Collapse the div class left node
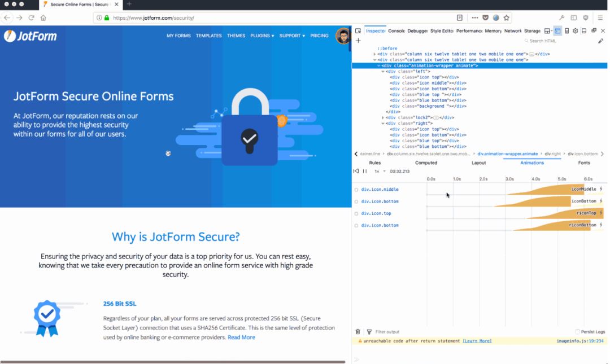Screen dimensions: 610x364 click(x=383, y=72)
